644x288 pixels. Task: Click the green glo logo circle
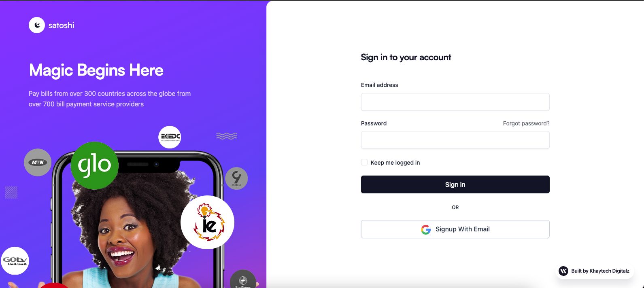tap(94, 165)
